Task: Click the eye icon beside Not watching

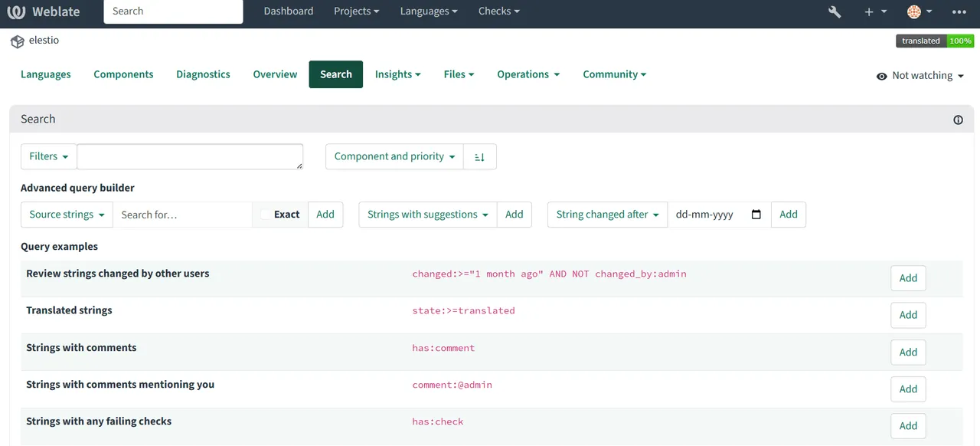Action: click(882, 76)
